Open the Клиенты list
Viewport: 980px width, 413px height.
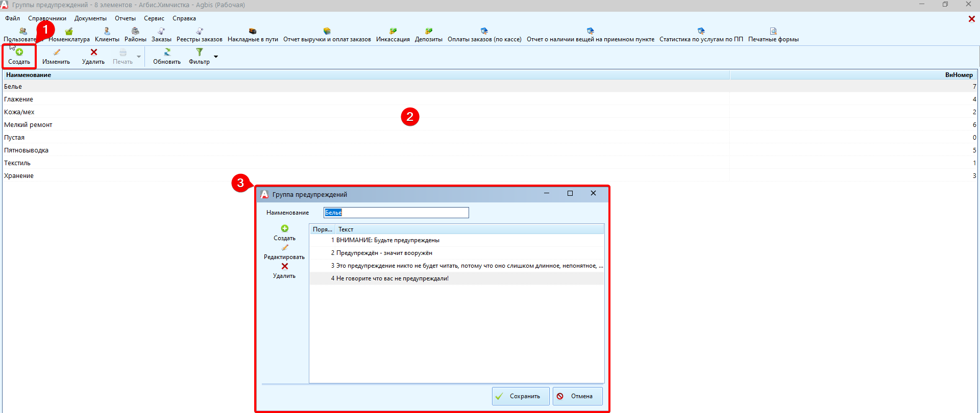[107, 35]
